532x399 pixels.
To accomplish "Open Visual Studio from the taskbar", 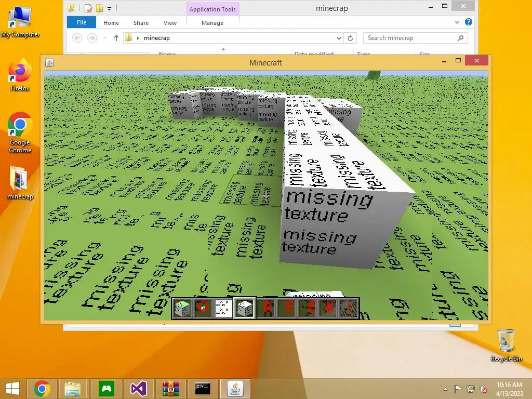I will coord(138,389).
